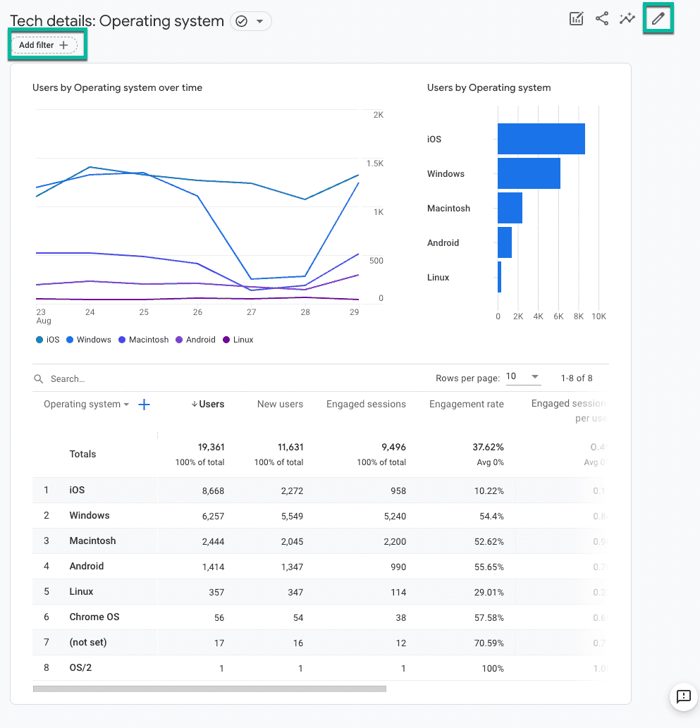This screenshot has height=728, width=700.
Task: Toggle iOS series in chart legend
Action: pos(48,340)
